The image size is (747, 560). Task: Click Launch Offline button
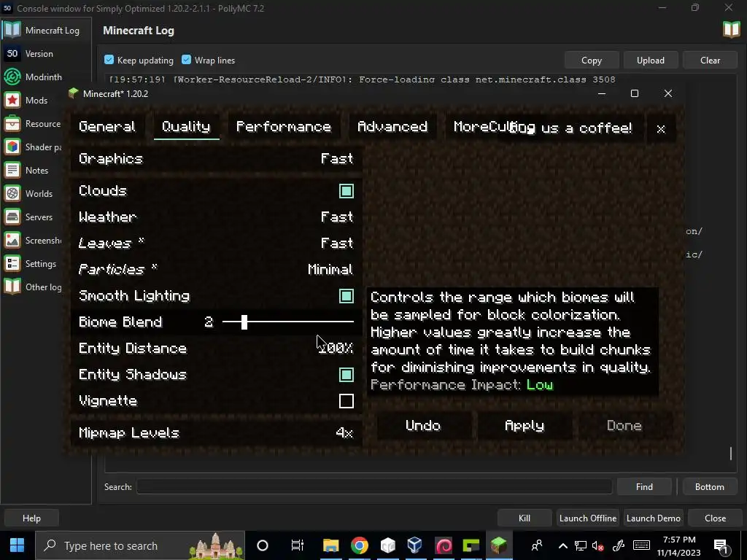(588, 518)
